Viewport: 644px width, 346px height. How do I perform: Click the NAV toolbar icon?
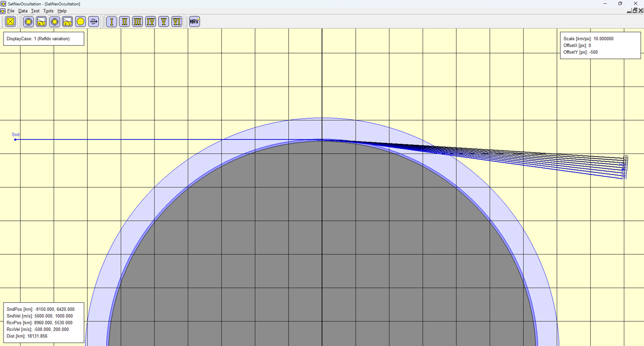tap(194, 22)
